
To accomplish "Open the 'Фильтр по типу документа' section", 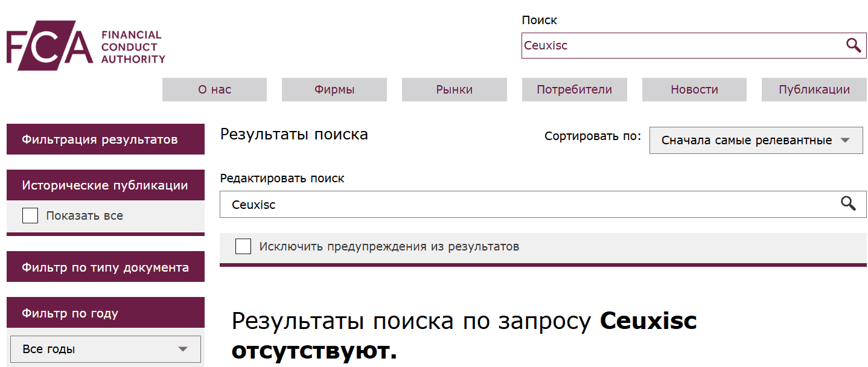I will (105, 266).
